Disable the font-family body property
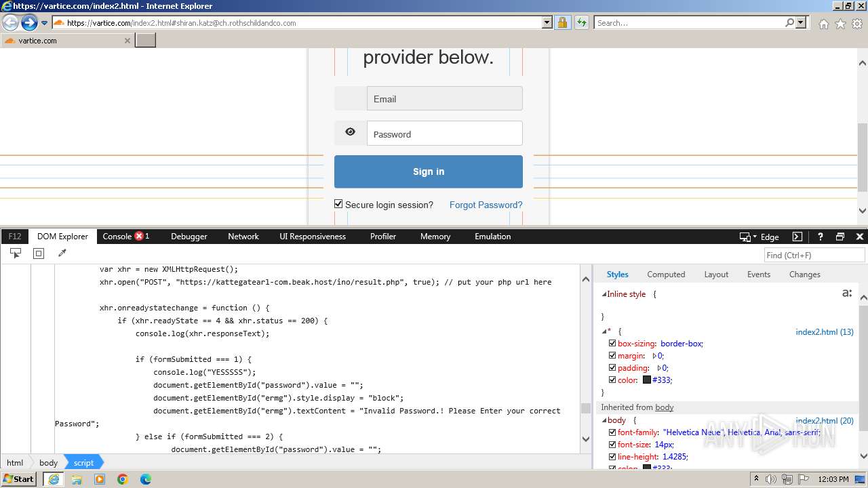Image resolution: width=868 pixels, height=488 pixels. pyautogui.click(x=612, y=432)
